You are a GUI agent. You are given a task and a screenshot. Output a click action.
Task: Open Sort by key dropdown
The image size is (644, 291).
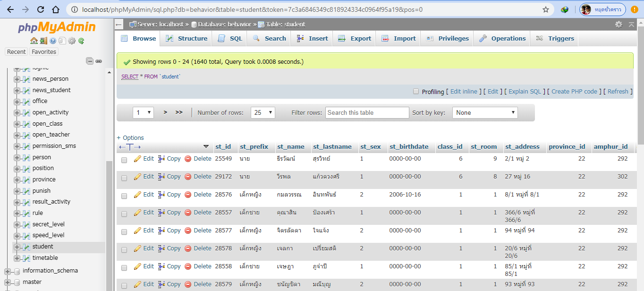tap(485, 112)
